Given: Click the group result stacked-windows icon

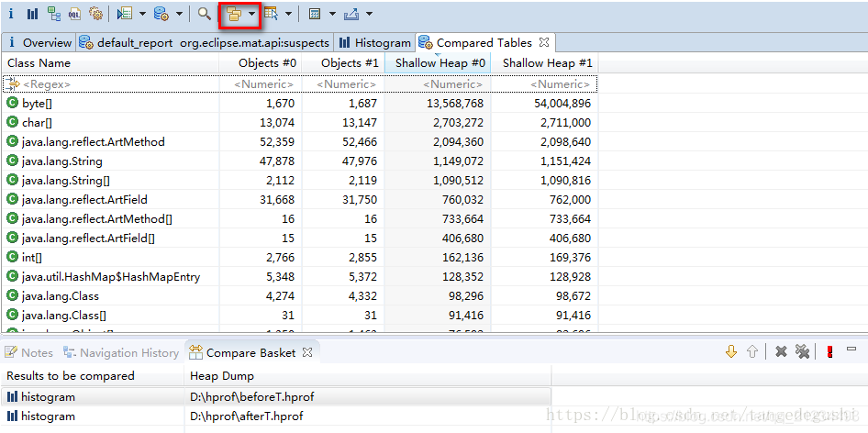Looking at the screenshot, I should pyautogui.click(x=235, y=15).
